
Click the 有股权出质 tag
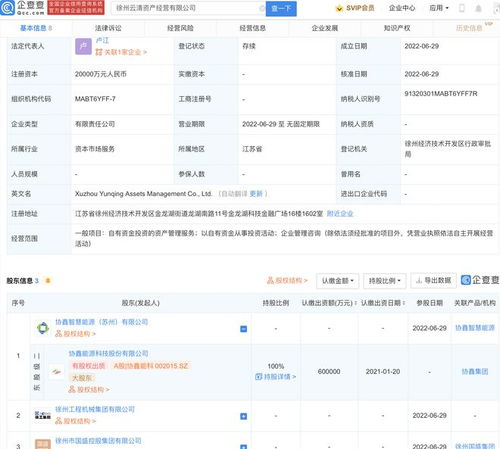pos(88,366)
